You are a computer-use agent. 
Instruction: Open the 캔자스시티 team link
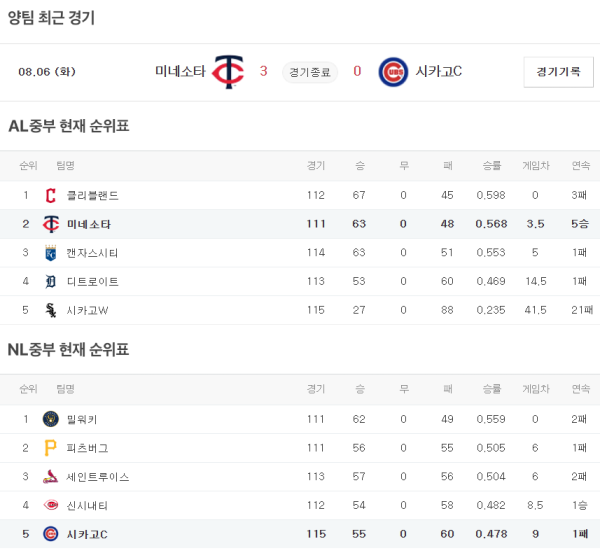coord(92,253)
